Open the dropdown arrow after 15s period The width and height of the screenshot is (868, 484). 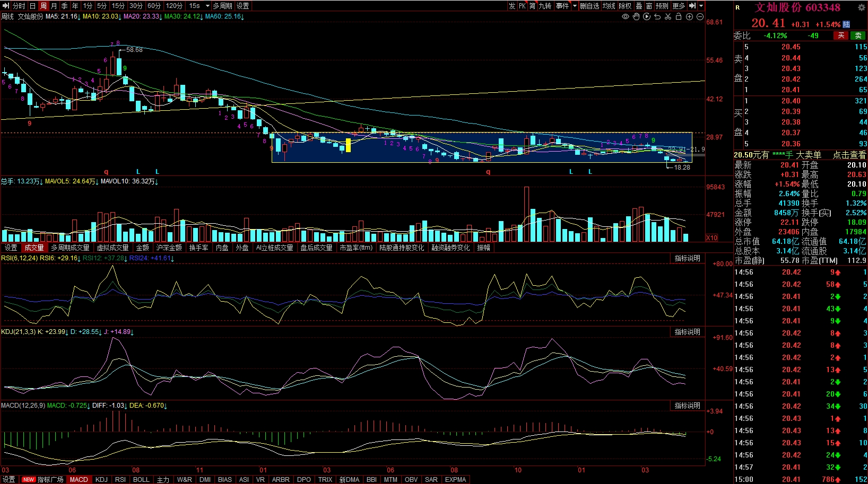pos(207,6)
